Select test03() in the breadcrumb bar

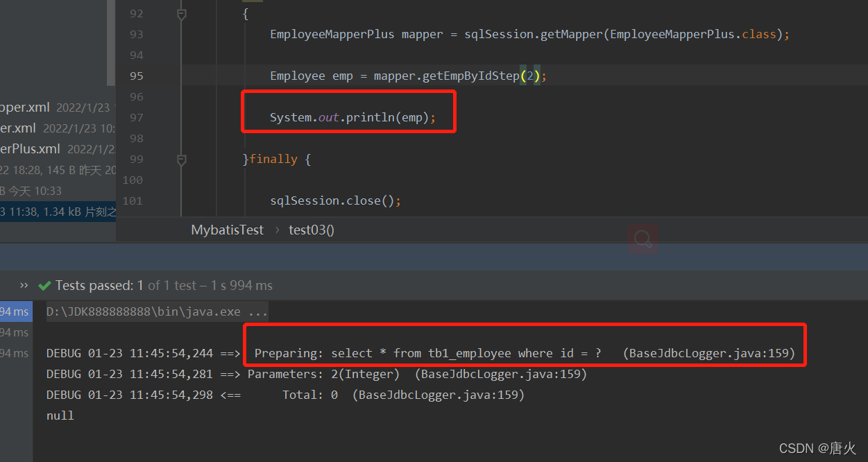point(311,230)
